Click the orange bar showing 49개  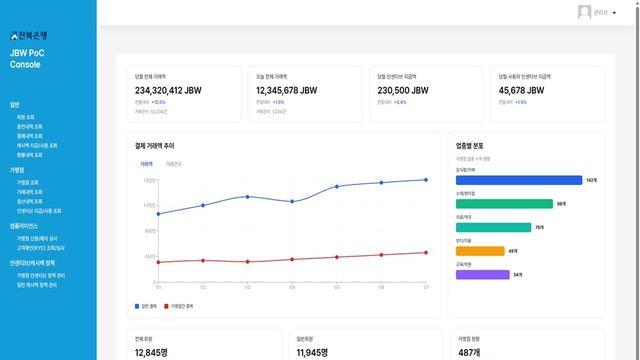(x=480, y=251)
